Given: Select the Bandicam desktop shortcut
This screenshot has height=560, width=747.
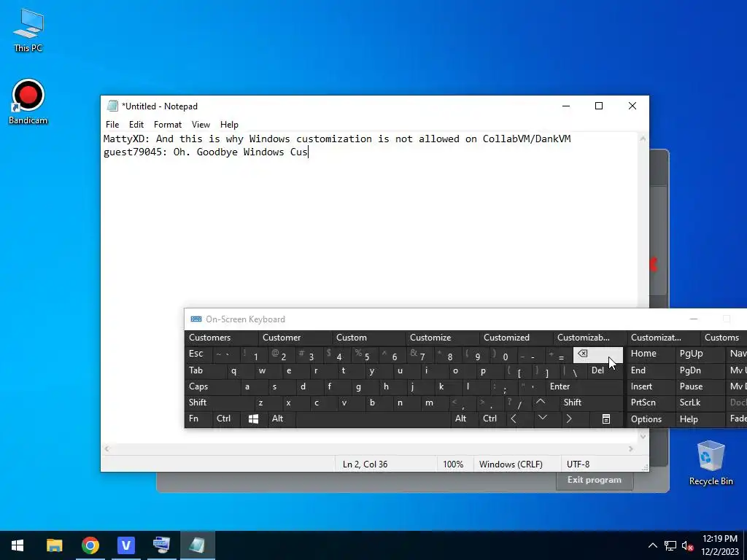Looking at the screenshot, I should click(x=28, y=102).
